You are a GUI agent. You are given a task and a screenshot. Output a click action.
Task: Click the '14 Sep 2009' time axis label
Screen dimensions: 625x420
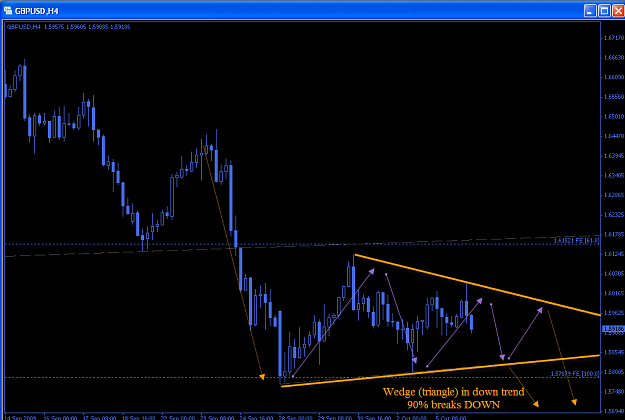[20, 418]
